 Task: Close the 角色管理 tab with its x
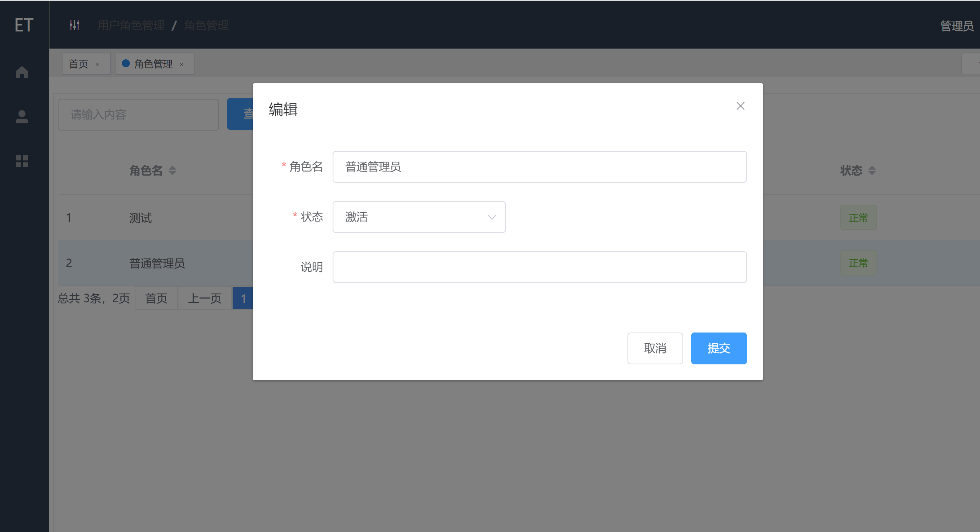[182, 65]
